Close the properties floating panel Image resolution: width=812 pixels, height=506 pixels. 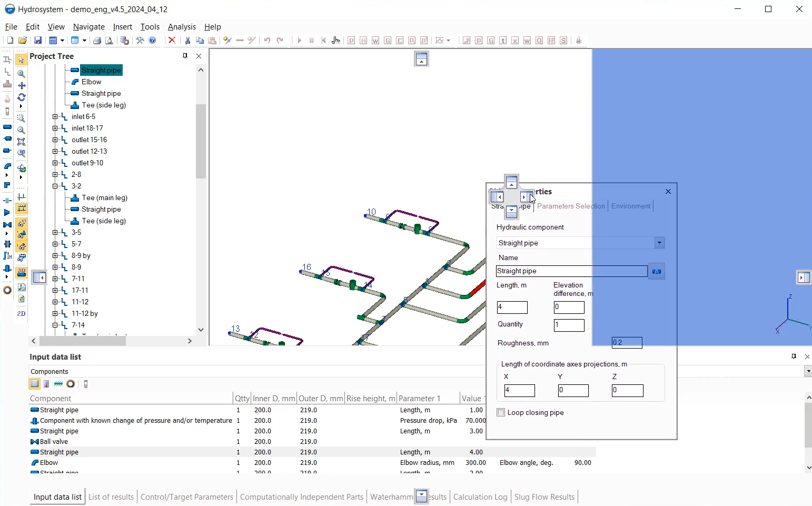pyautogui.click(x=668, y=192)
